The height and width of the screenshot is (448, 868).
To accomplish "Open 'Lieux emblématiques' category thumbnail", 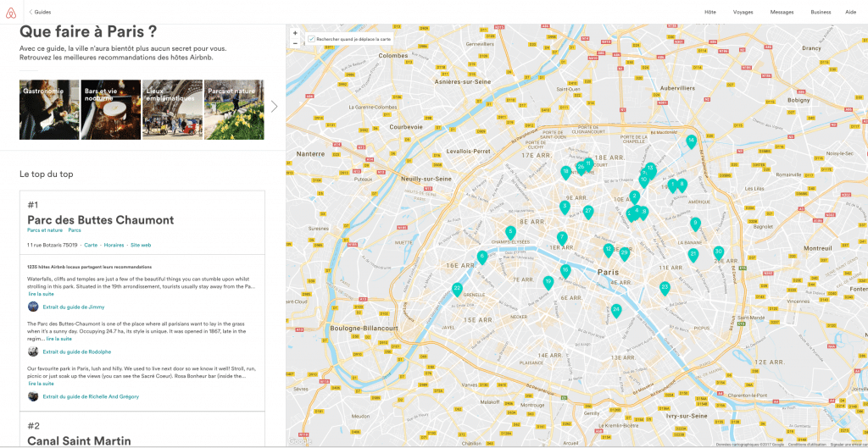I will tap(173, 109).
